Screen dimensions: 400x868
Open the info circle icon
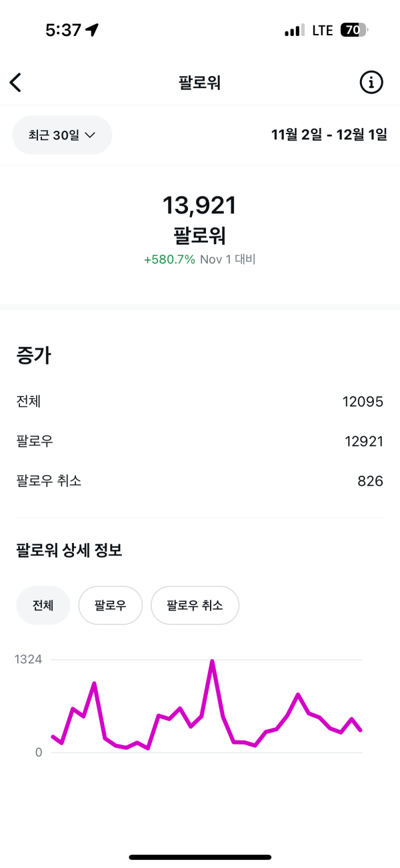pos(371,83)
